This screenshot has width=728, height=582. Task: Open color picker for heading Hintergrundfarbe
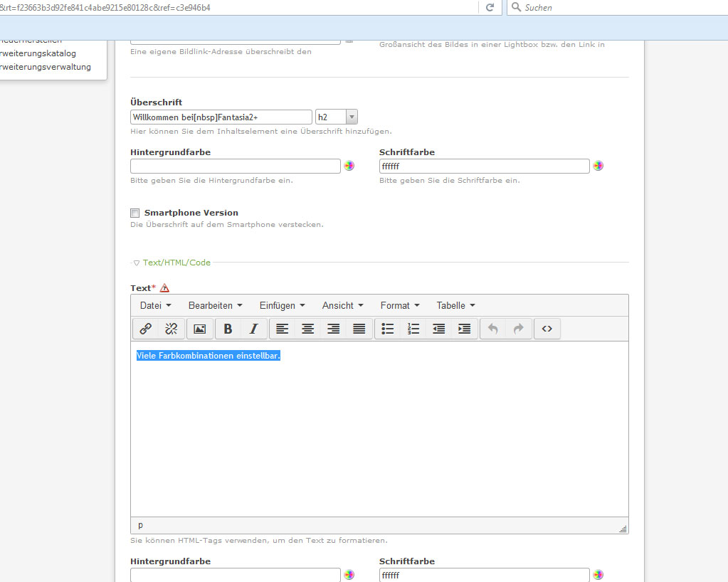[x=349, y=166]
